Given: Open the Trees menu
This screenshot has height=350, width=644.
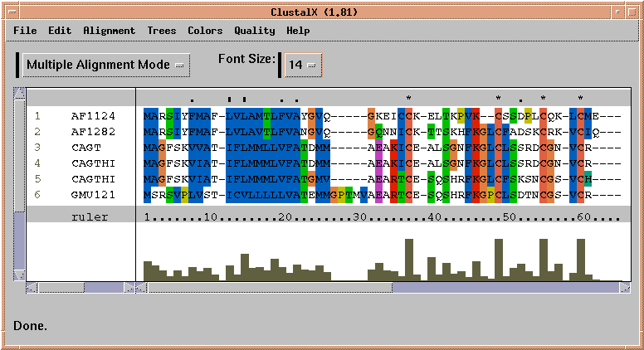Looking at the screenshot, I should [161, 31].
